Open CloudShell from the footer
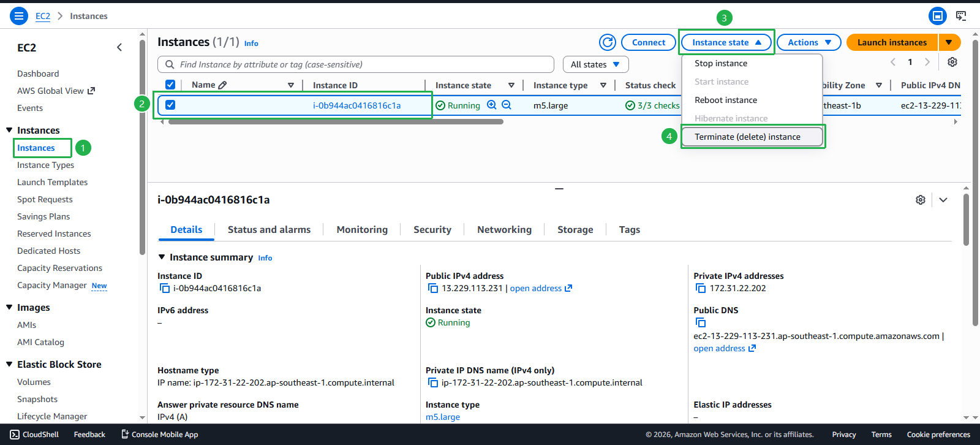 pos(34,435)
